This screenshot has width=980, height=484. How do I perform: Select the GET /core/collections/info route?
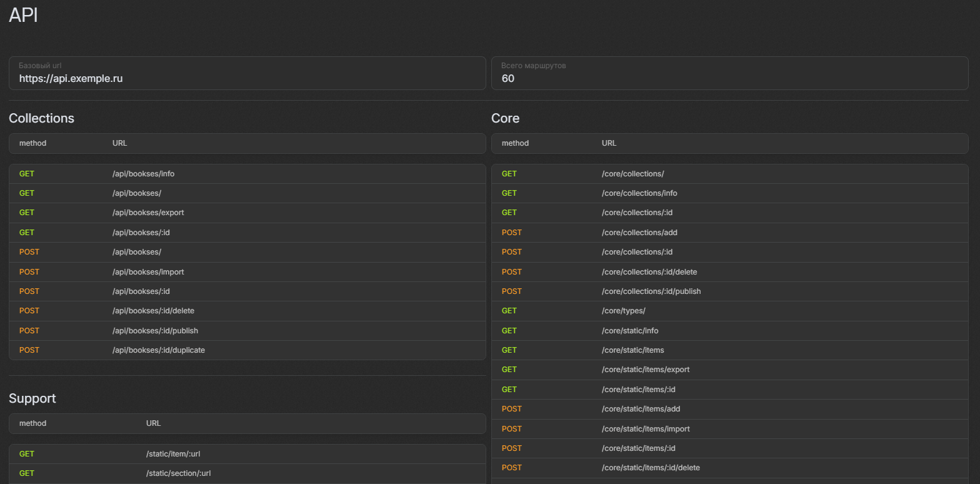(x=729, y=193)
